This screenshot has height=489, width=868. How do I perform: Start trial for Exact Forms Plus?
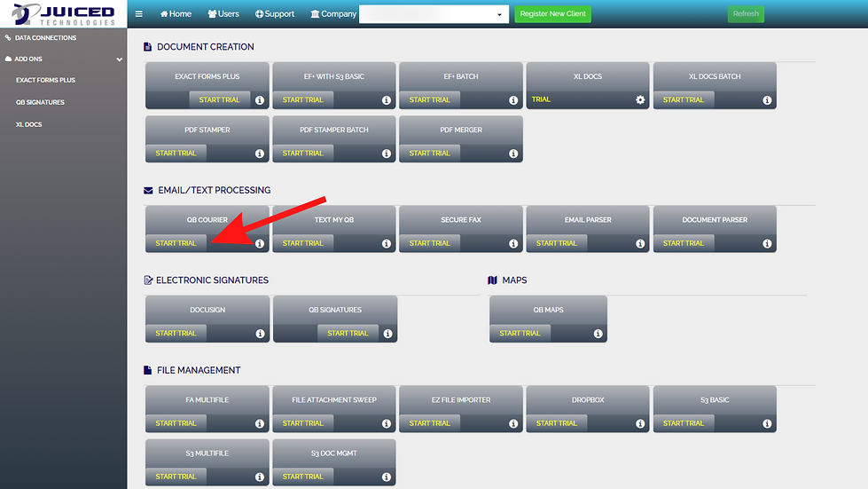coord(219,99)
